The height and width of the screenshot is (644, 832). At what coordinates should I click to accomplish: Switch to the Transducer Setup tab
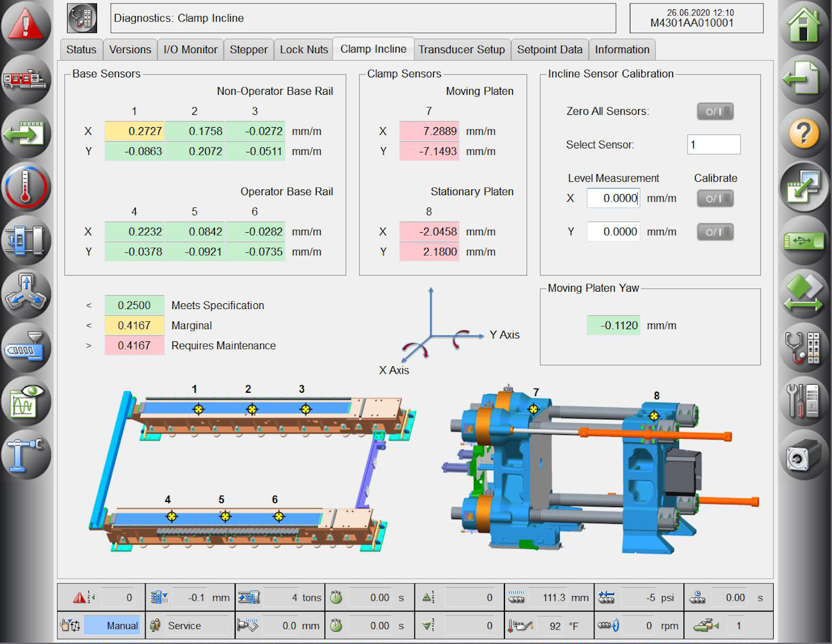462,50
